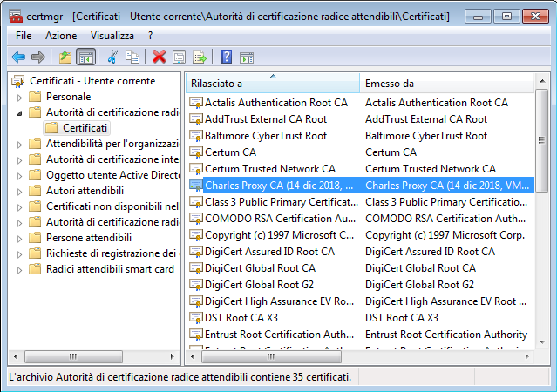The image size is (557, 392).
Task: Expand the Personale tree node
Action: point(20,98)
